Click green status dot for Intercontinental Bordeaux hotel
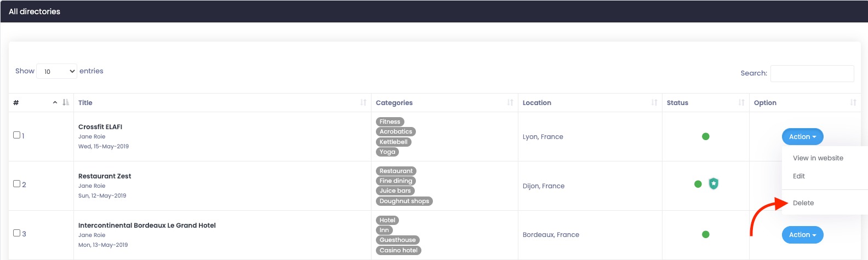The width and height of the screenshot is (868, 260). pos(706,234)
